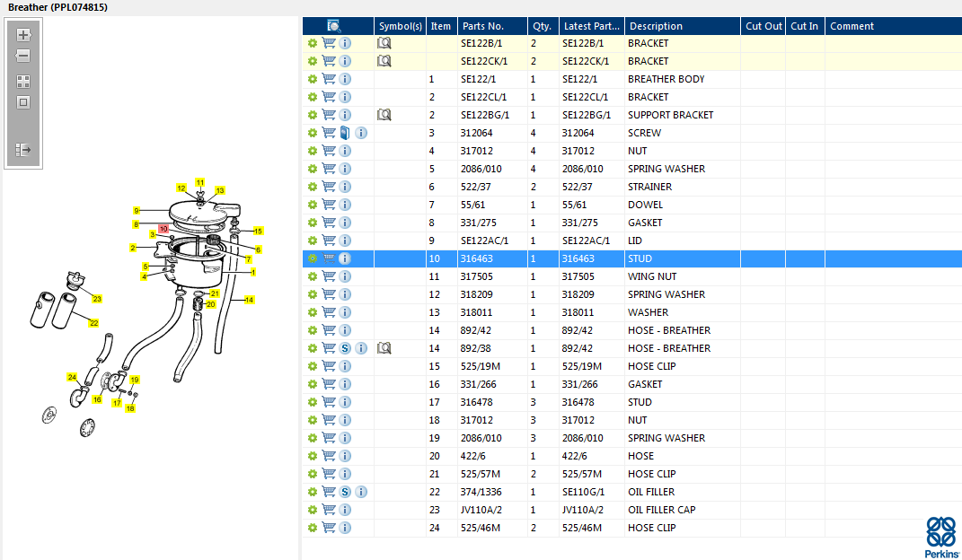Add STRAINER 522/37 to cart
Viewport: 962px width, 560px height.
click(329, 187)
